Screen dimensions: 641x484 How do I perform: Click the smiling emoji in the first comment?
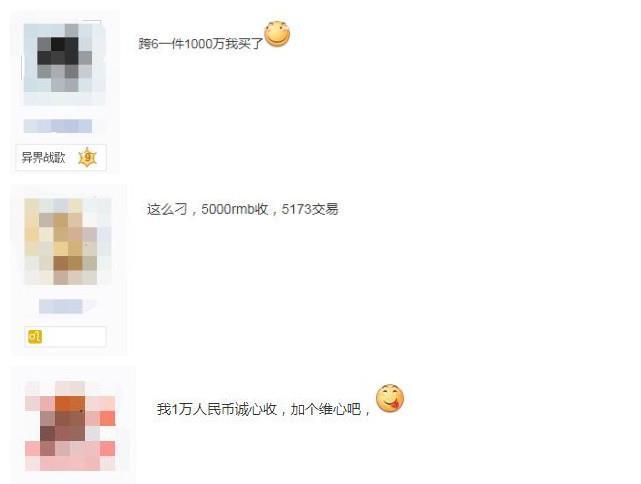[277, 34]
